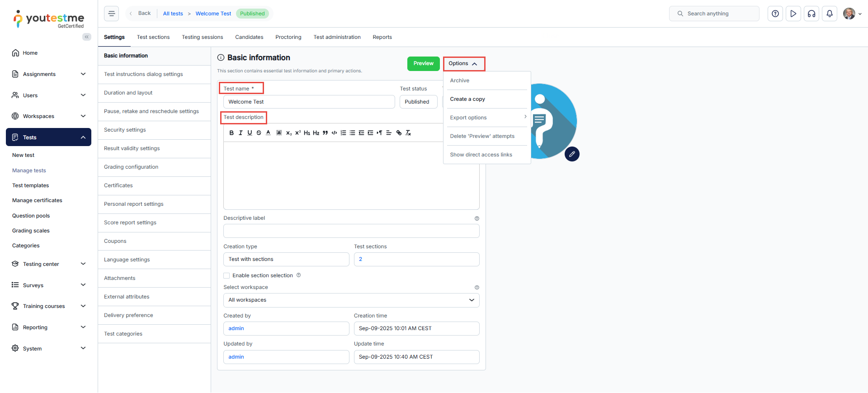Choose the text color tool
The width and height of the screenshot is (868, 393).
268,133
